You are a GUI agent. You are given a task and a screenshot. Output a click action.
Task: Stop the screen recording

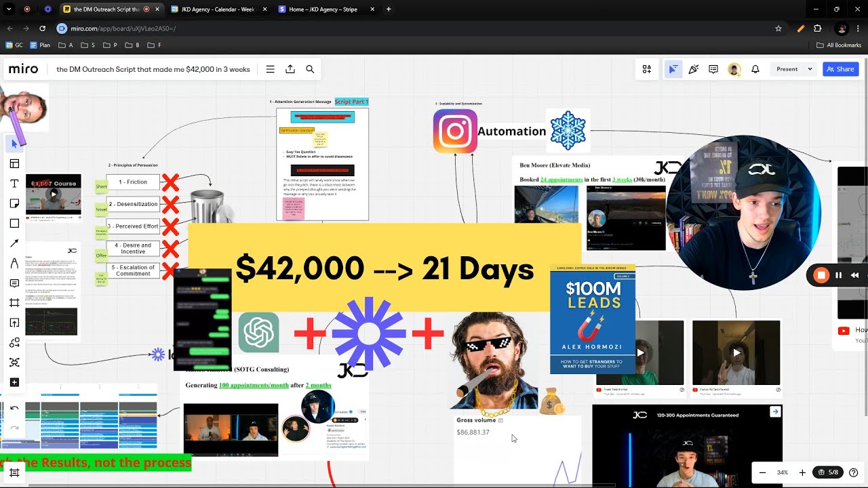pos(821,275)
